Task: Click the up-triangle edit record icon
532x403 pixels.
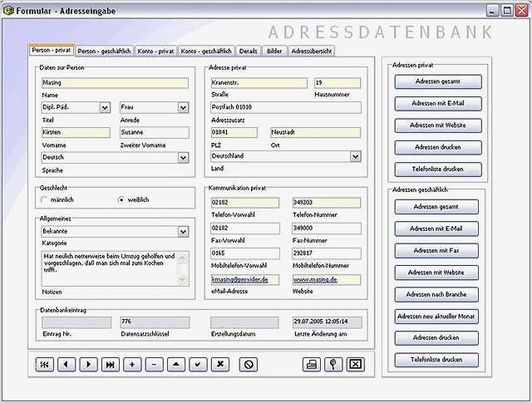Action: pyautogui.click(x=176, y=365)
